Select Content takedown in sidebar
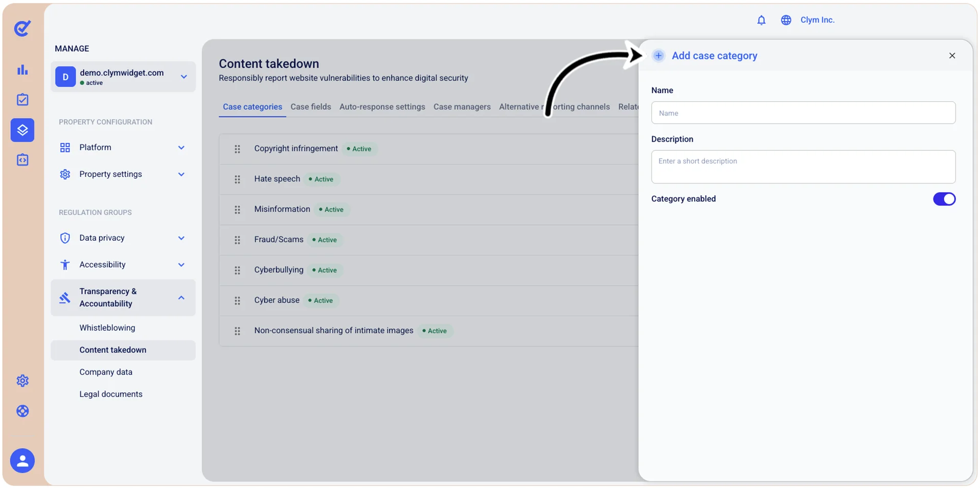This screenshot has height=488, width=980. (123, 350)
